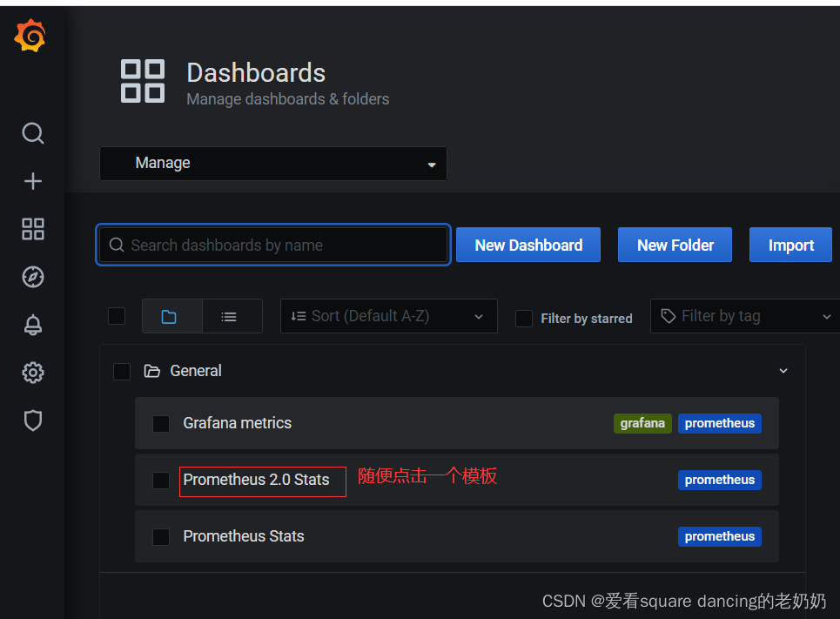Toggle the select-all checkbox beside view buttons
The image size is (840, 619).
pos(117,316)
